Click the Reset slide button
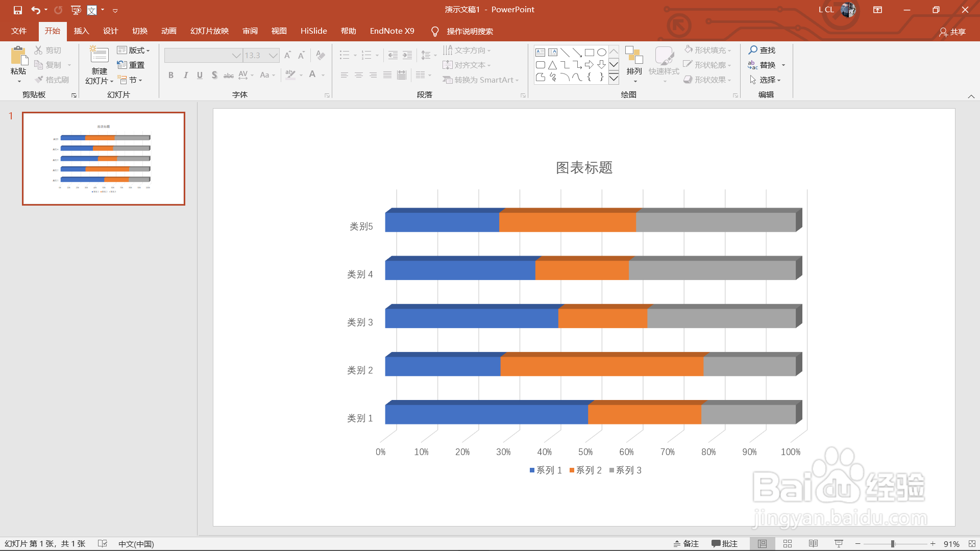 [131, 65]
